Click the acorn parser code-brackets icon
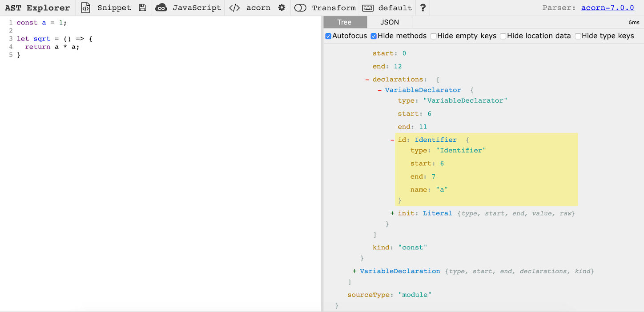Screen dimensions: 644x312 234,8
